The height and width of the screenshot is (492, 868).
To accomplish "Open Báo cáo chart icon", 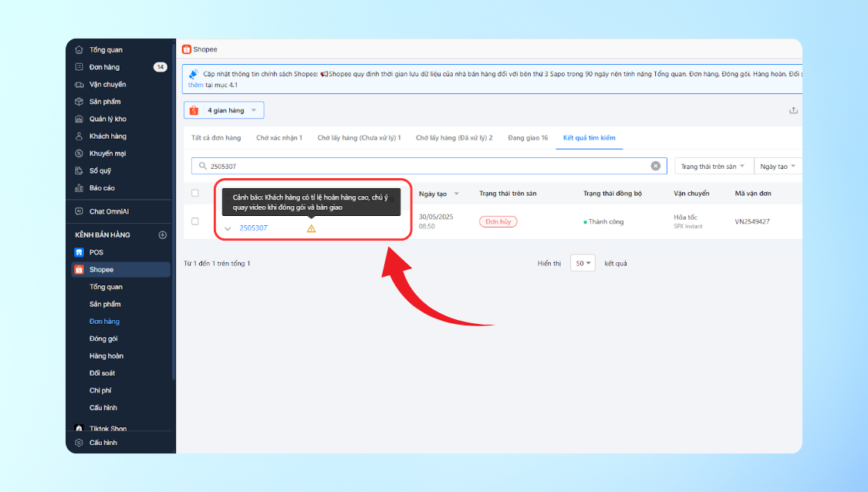I will pyautogui.click(x=79, y=188).
